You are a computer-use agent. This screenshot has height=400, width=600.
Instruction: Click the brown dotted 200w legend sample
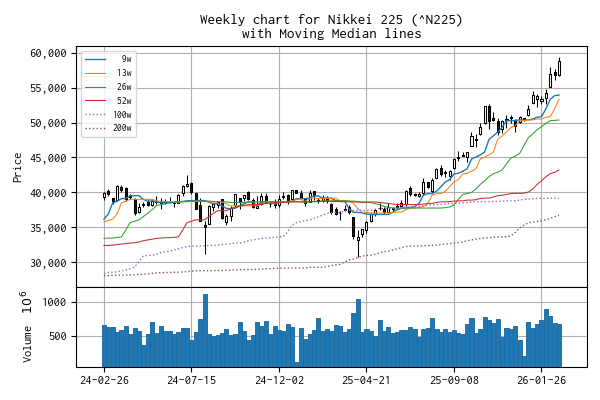click(95, 128)
